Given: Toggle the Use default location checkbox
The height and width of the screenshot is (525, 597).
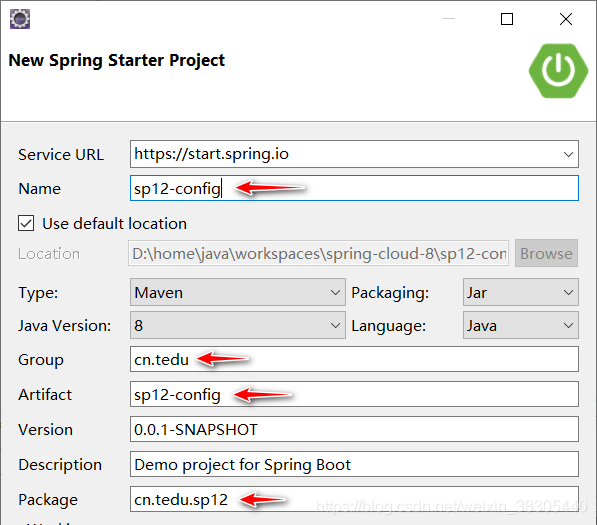Looking at the screenshot, I should (x=26, y=223).
